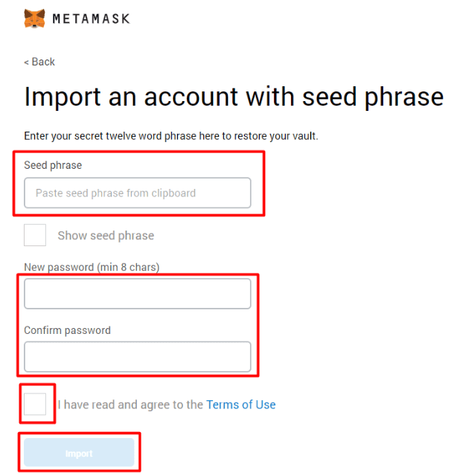Click the MetaMask fox logo
The height and width of the screenshot is (476, 457).
point(34,19)
